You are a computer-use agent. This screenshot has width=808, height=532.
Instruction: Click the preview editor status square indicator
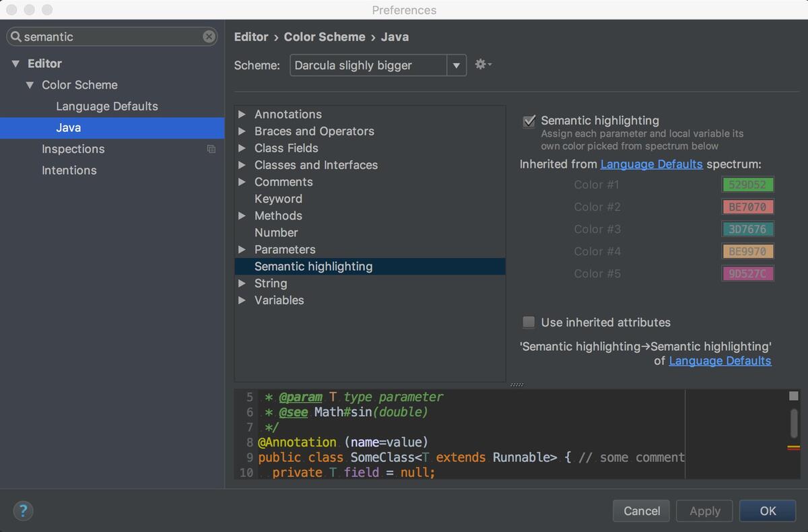point(793,396)
